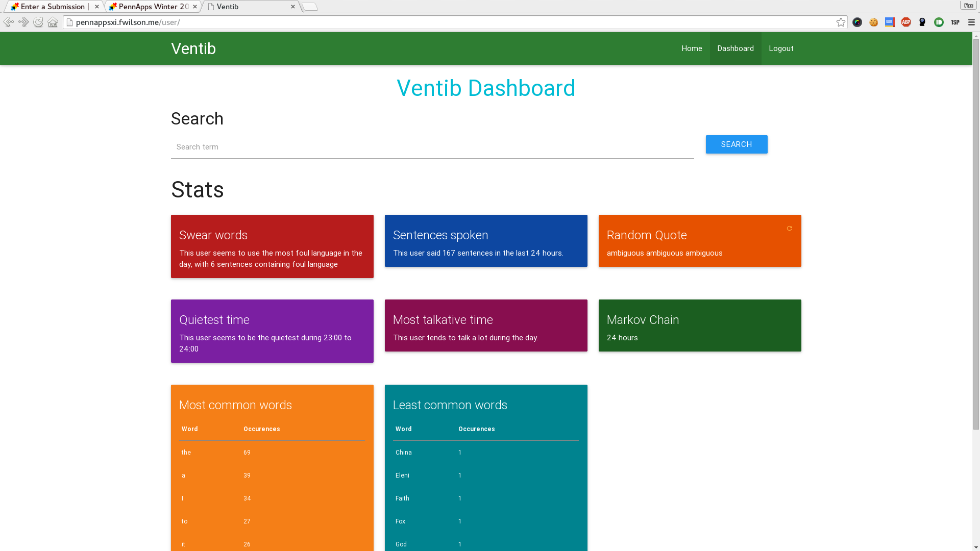Click the Ventib brand logo link
The width and height of the screenshot is (980, 551).
point(193,49)
